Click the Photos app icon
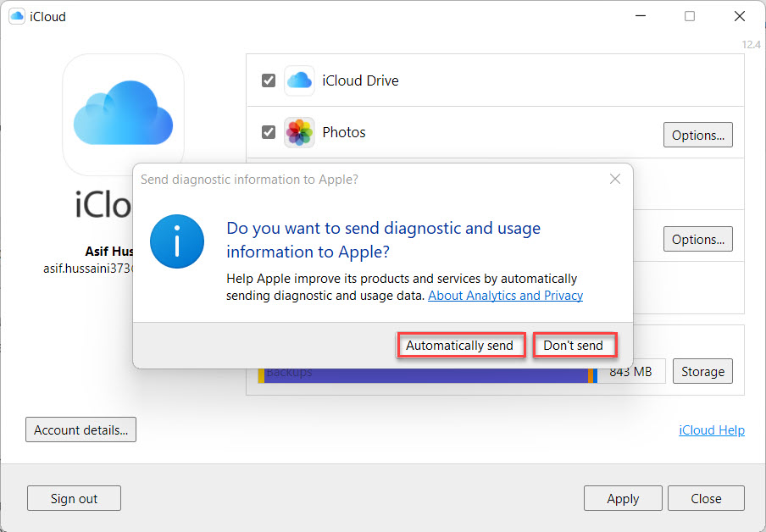 pyautogui.click(x=299, y=133)
